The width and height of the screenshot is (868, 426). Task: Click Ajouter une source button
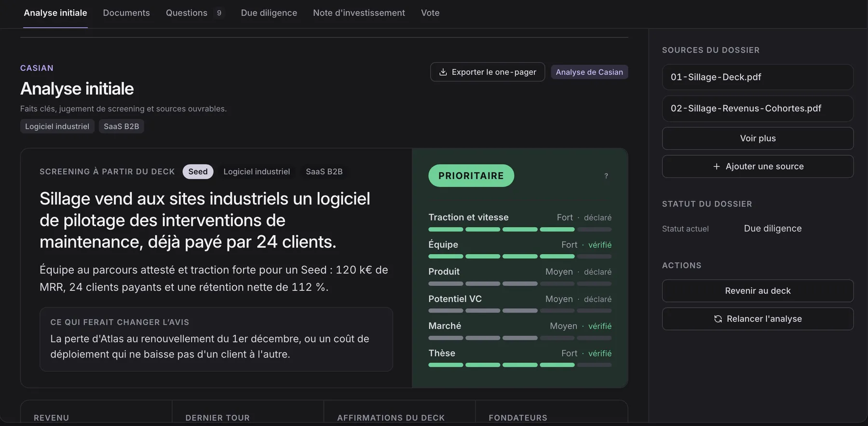click(758, 166)
